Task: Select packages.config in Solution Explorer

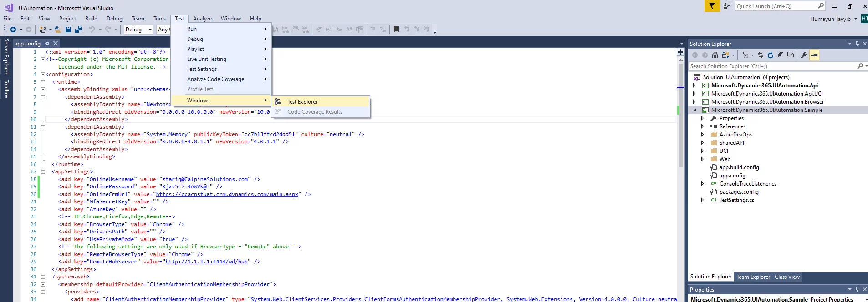Action: [739, 192]
